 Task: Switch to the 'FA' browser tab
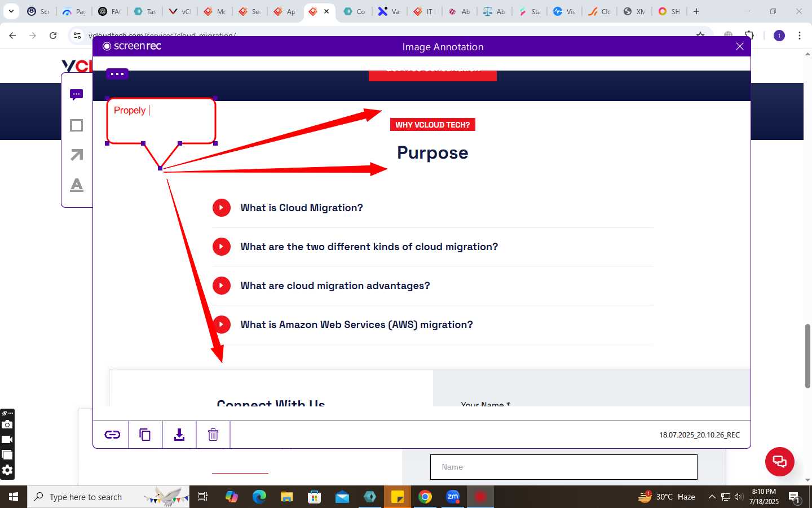click(110, 11)
